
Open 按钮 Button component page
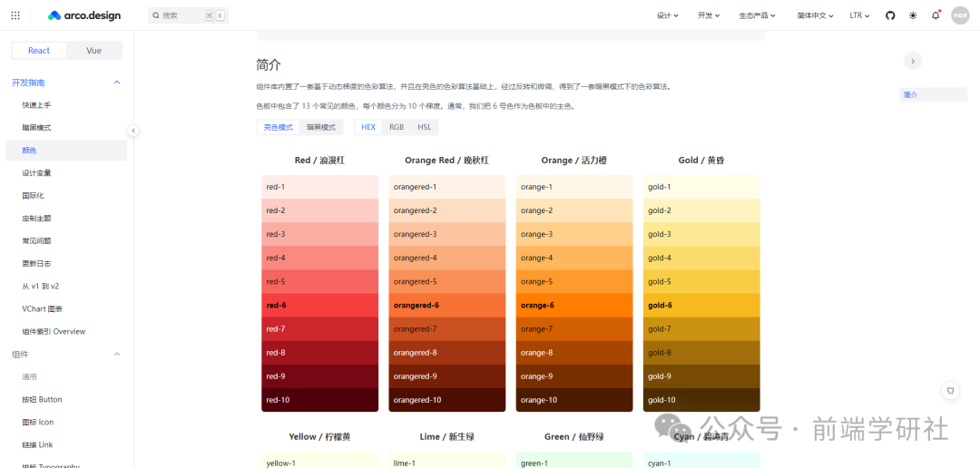pos(66,399)
